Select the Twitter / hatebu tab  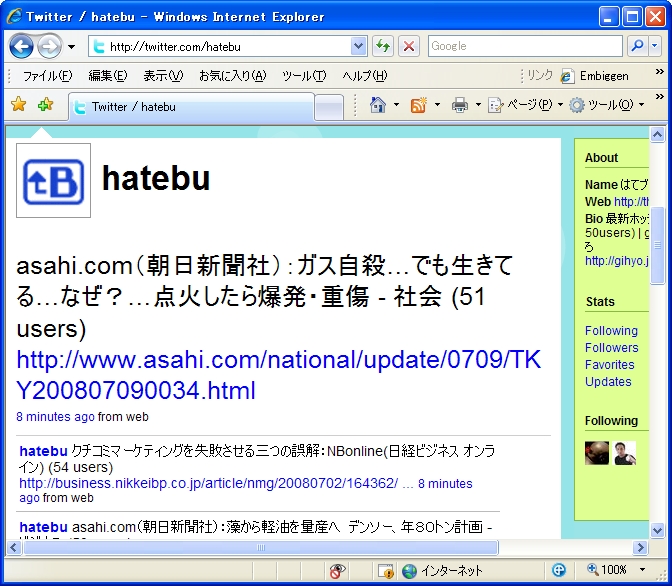[x=191, y=107]
